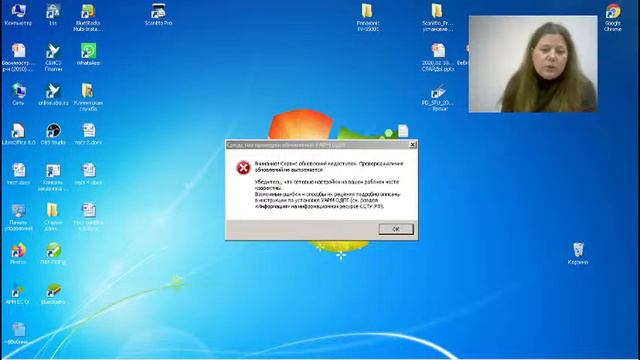Launch Firefox from the desktop
The height and width of the screenshot is (360, 640).
[18, 254]
